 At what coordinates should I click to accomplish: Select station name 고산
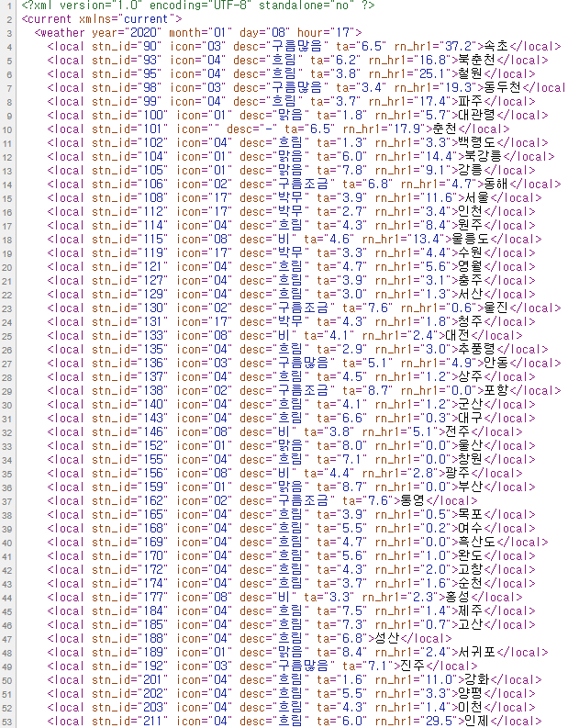(x=471, y=625)
